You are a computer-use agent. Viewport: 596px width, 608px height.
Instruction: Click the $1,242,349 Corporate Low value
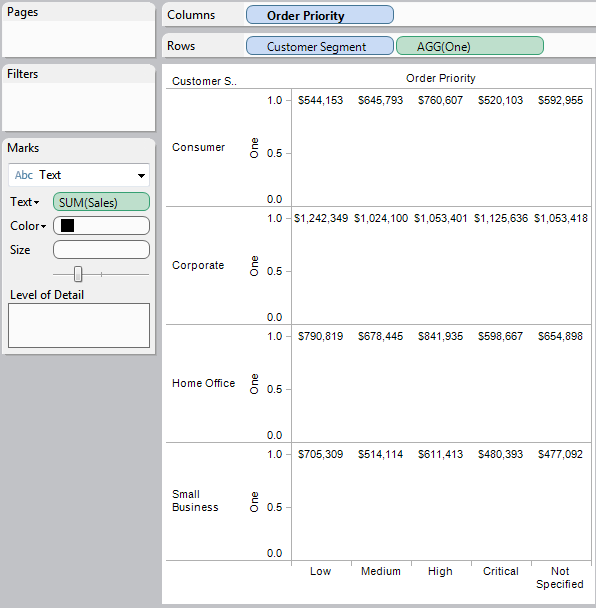[321, 218]
